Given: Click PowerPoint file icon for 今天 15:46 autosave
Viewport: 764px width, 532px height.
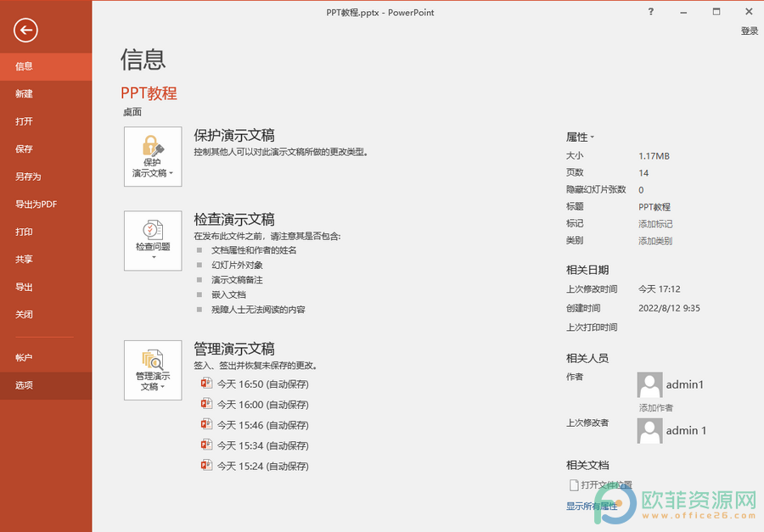Looking at the screenshot, I should click(x=206, y=424).
